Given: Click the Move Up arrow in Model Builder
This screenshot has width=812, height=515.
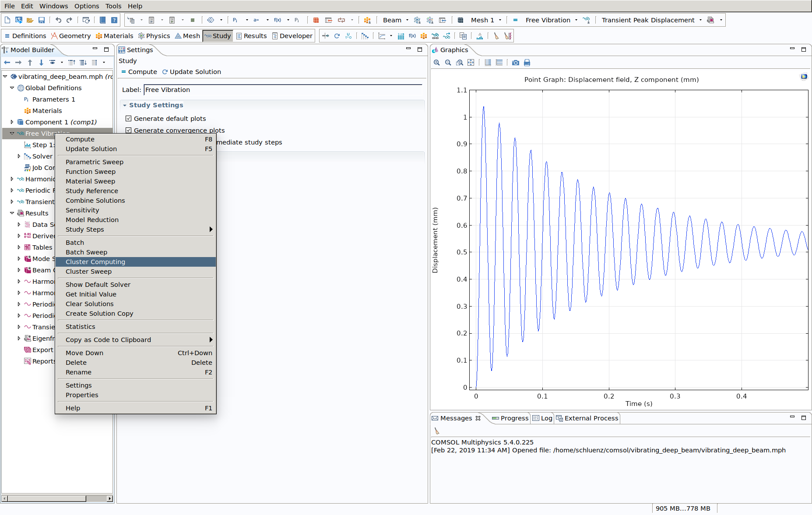Looking at the screenshot, I should (x=30, y=63).
